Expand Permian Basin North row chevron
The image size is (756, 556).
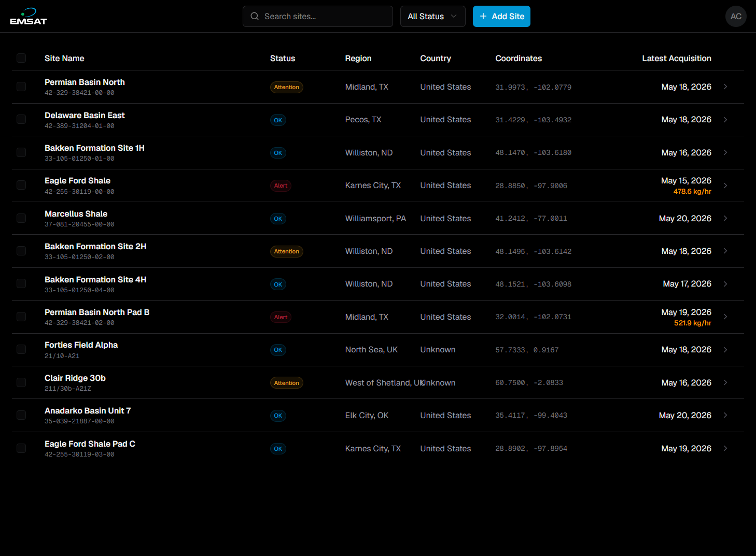coord(725,87)
